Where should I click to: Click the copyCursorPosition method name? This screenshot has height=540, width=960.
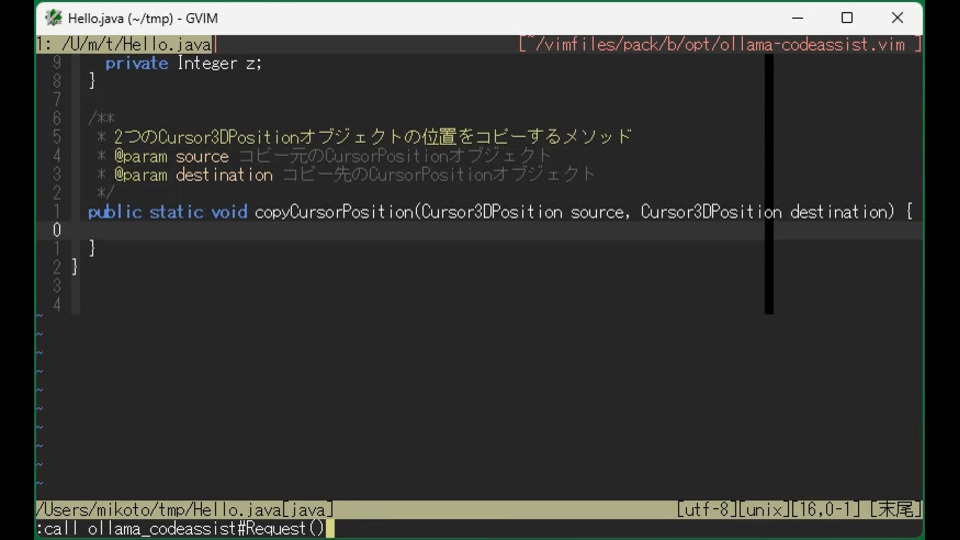pyautogui.click(x=334, y=212)
